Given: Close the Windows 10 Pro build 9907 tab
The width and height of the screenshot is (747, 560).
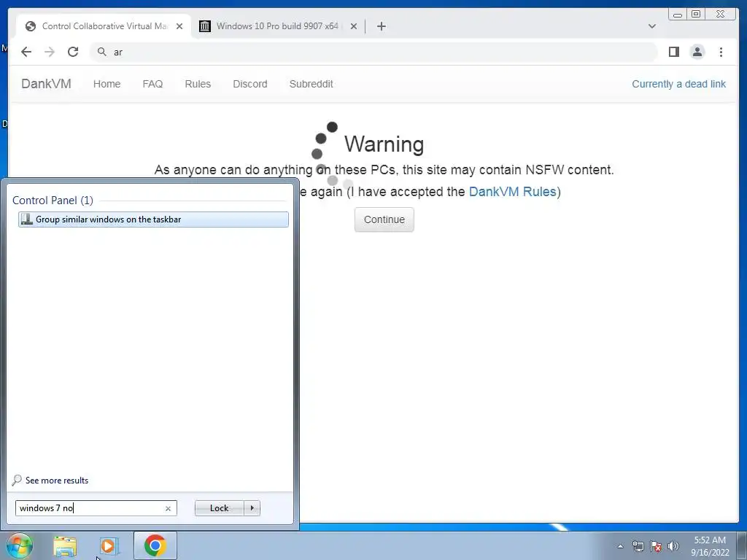Looking at the screenshot, I should click(354, 26).
